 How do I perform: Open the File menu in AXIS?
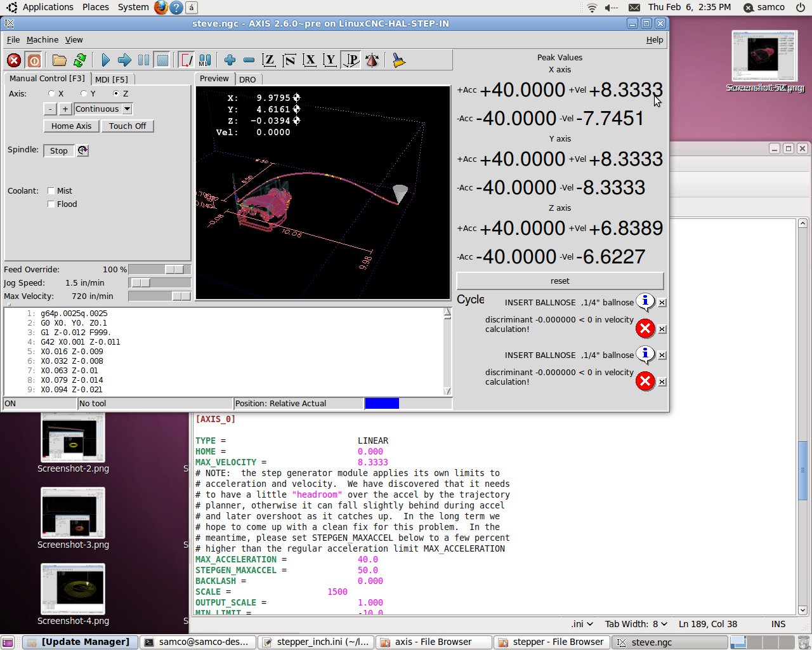click(13, 39)
